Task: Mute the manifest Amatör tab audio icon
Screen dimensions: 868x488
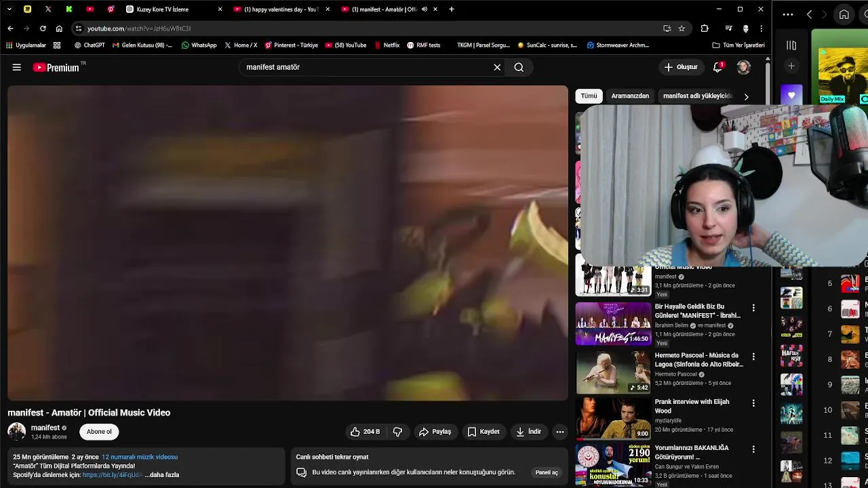Action: click(x=425, y=9)
